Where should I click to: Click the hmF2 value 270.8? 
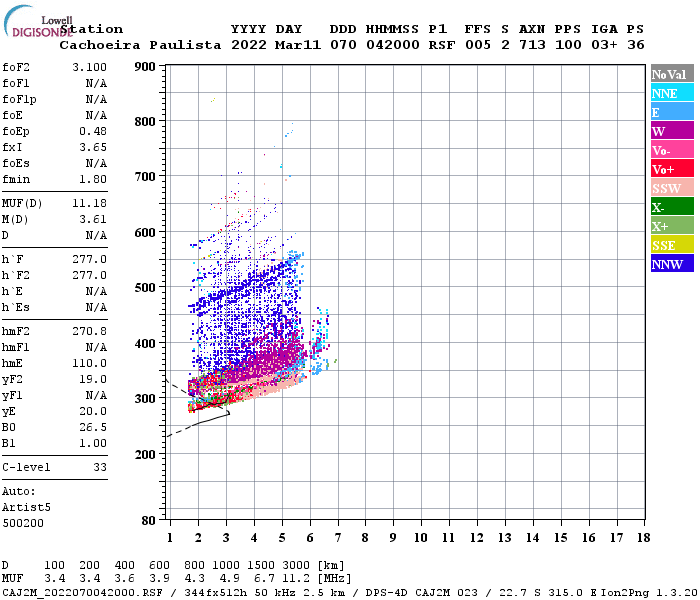(89, 331)
